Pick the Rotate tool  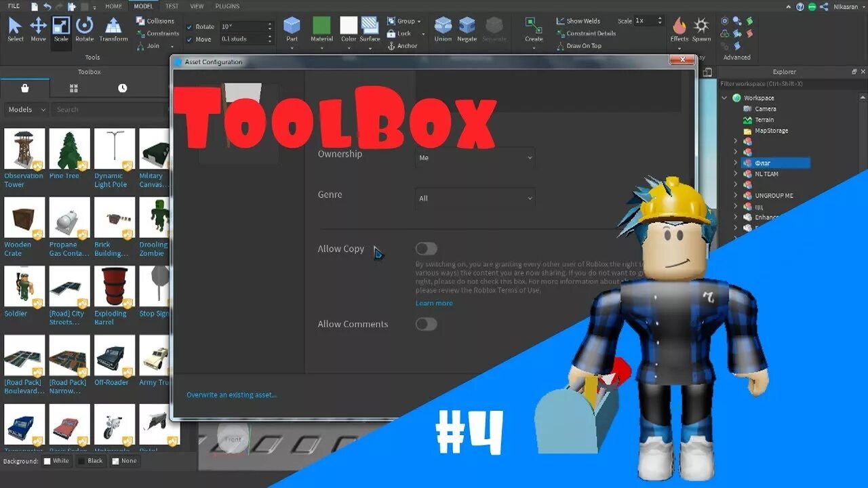coord(84,30)
